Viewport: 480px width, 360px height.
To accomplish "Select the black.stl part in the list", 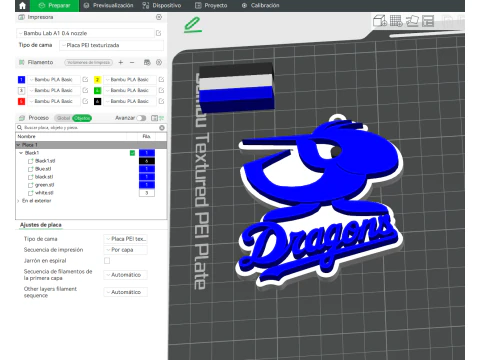I will [x=44, y=177].
